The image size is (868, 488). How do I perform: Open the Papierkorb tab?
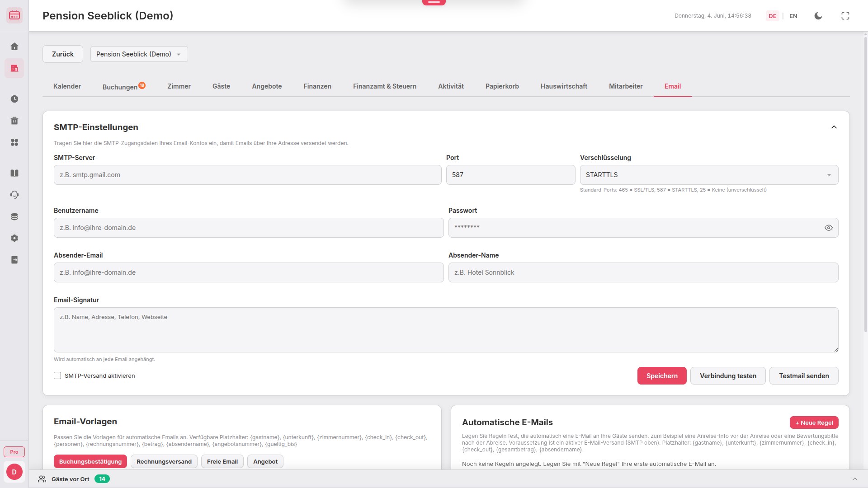click(x=502, y=86)
